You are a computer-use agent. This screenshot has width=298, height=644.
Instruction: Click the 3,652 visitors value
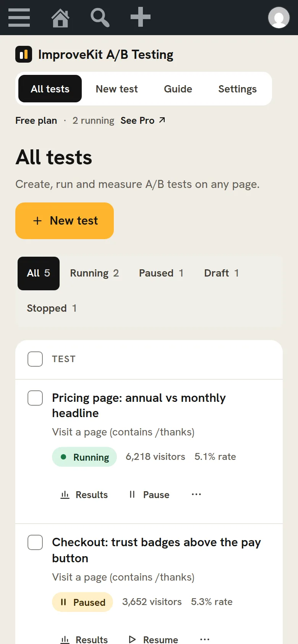pos(152,602)
